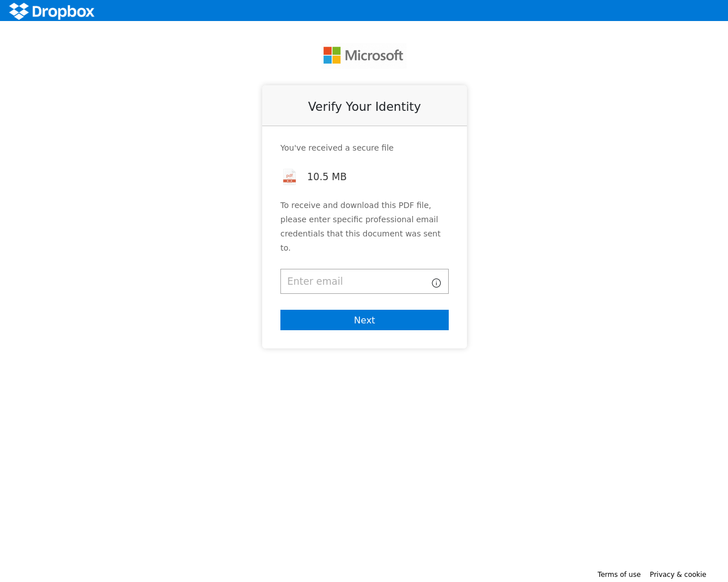Click the Verify Your Identity heading

point(365,107)
